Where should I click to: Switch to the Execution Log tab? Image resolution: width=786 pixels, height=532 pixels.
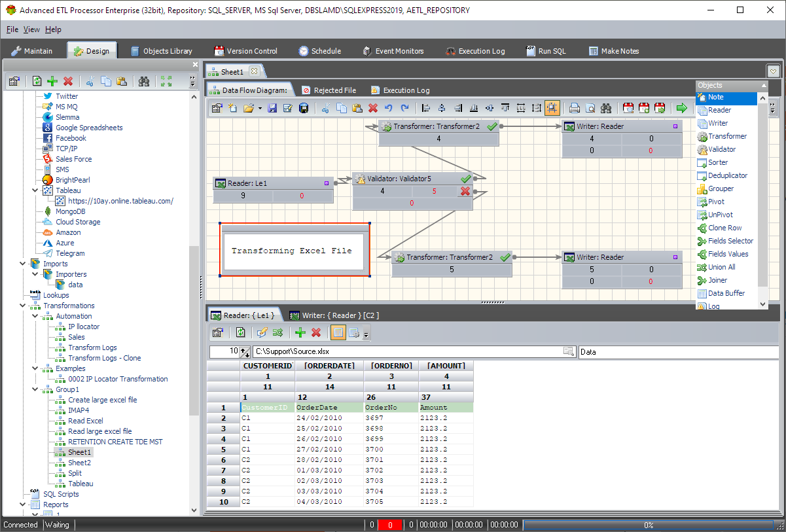(x=399, y=90)
